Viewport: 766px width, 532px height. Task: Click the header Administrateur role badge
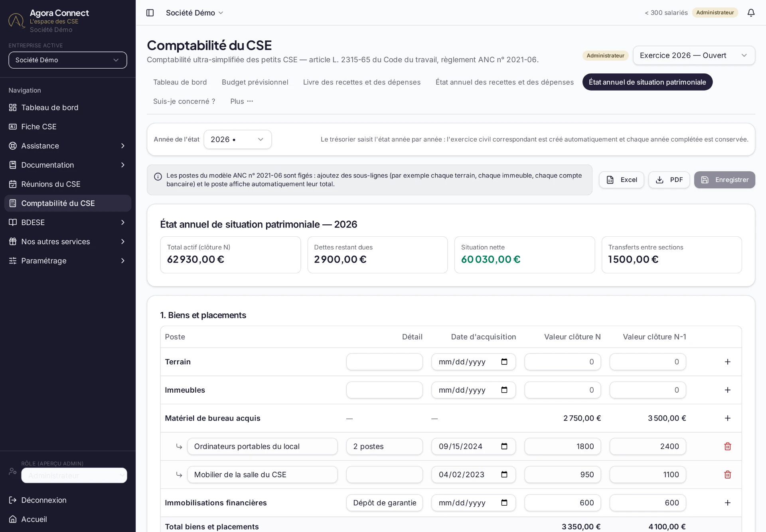click(x=715, y=12)
